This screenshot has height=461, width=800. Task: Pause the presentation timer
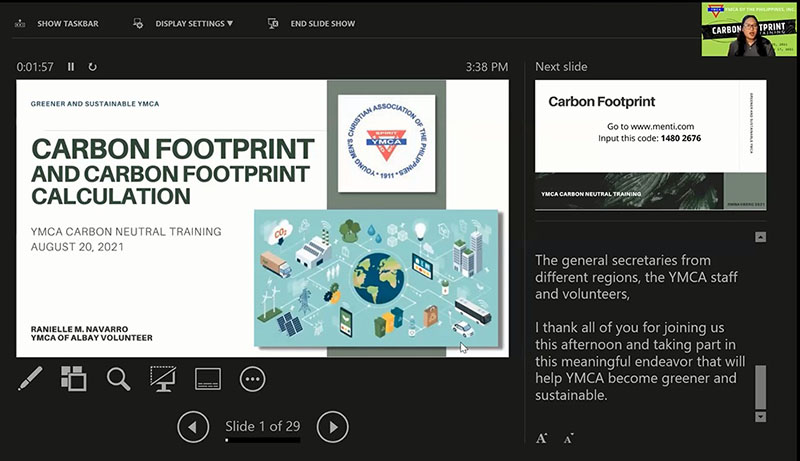coord(71,67)
